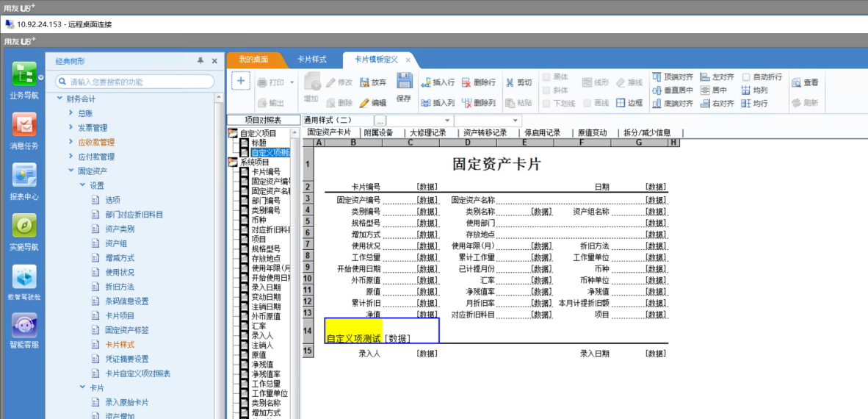Expand the 总账 tree node
Viewport: 868px width, 419px height.
tap(70, 113)
